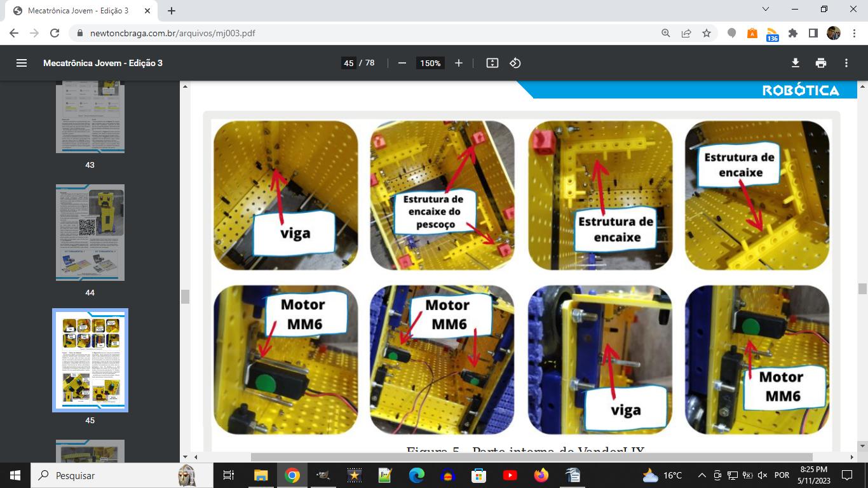Click the PDF zoom out minus button
868x488 pixels.
[402, 63]
